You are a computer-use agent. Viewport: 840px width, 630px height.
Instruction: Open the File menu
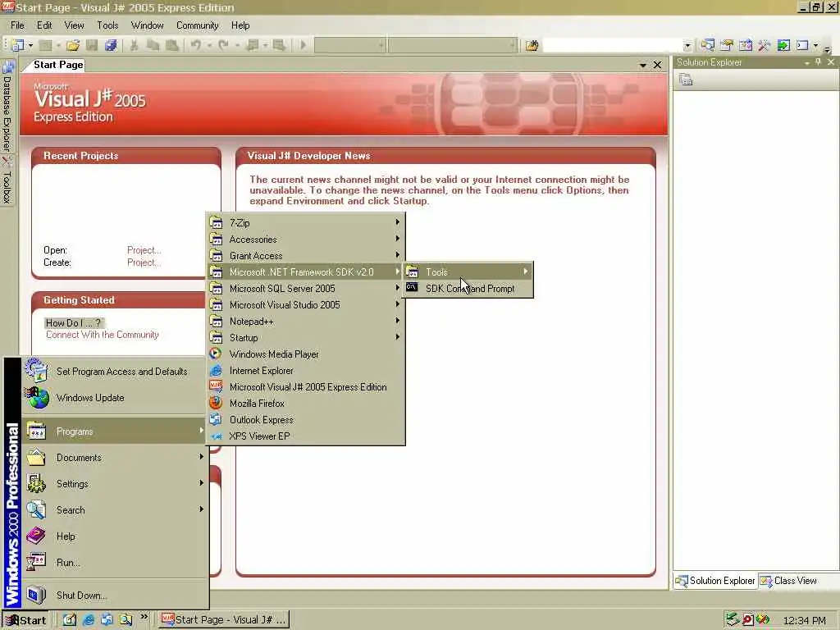coord(18,25)
